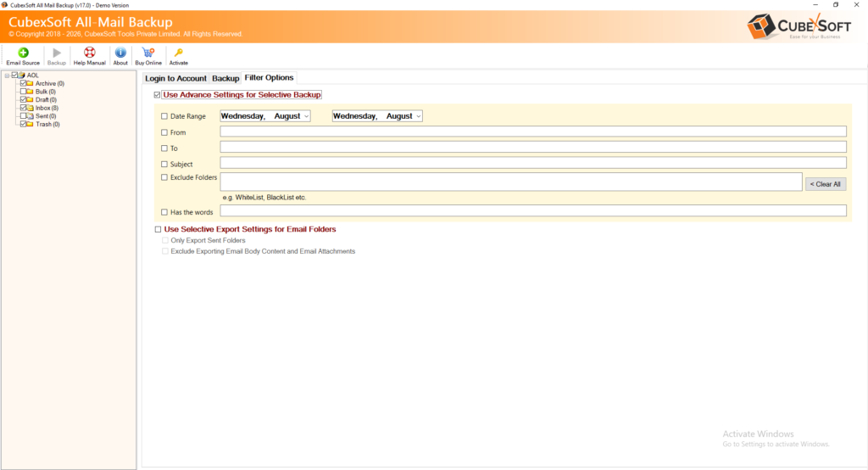Enable Use Selective Export Settings checkbox
Viewport: 868px width, 470px height.
[159, 229]
